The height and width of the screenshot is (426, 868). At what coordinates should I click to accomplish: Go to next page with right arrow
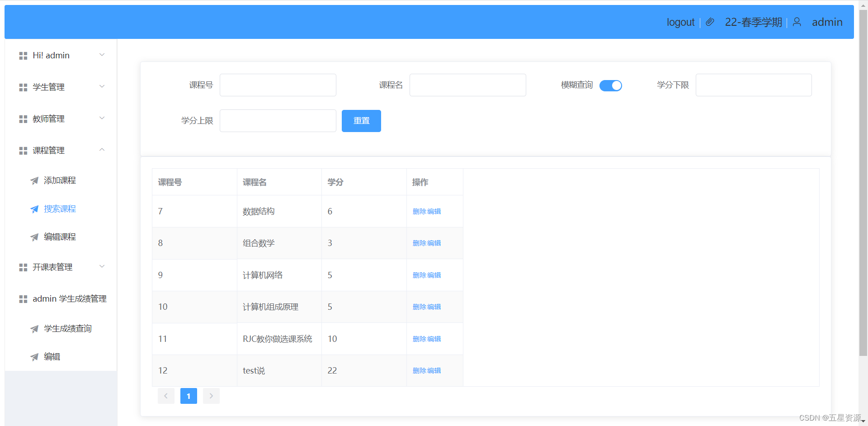pyautogui.click(x=211, y=396)
